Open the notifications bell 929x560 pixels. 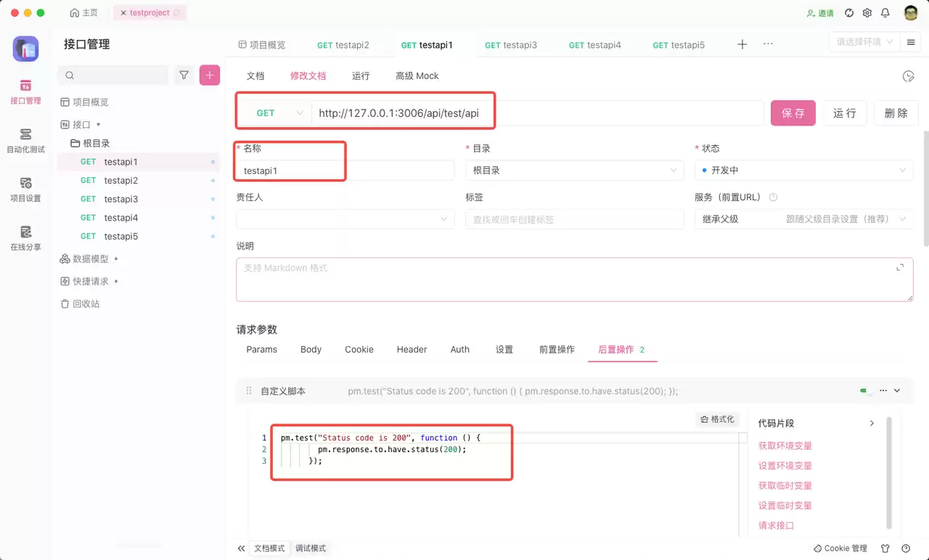click(885, 13)
